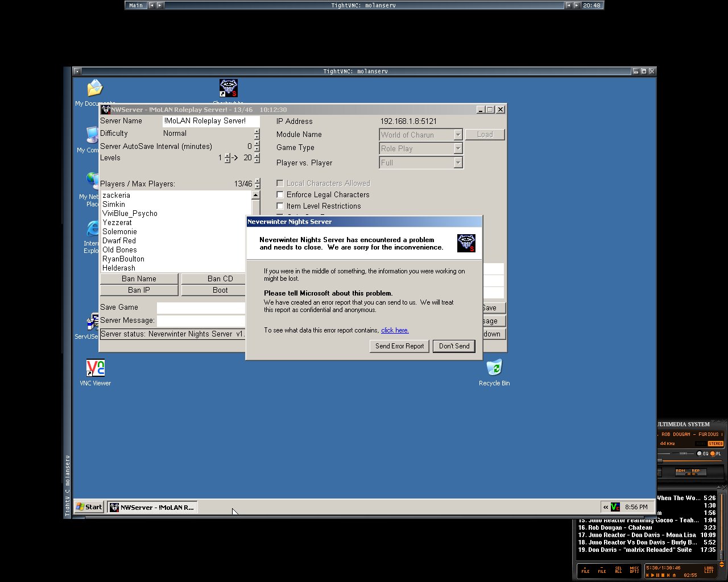Click the Server Name input field

[x=211, y=121]
